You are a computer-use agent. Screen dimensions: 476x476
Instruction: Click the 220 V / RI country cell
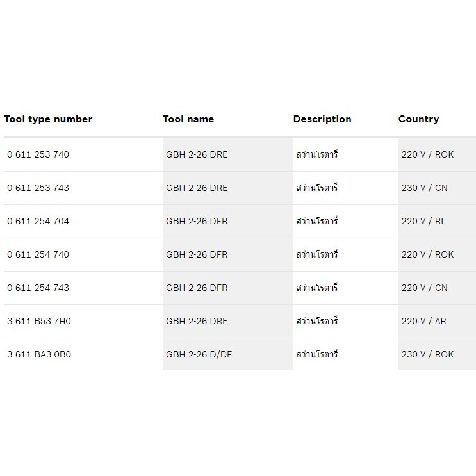point(422,221)
